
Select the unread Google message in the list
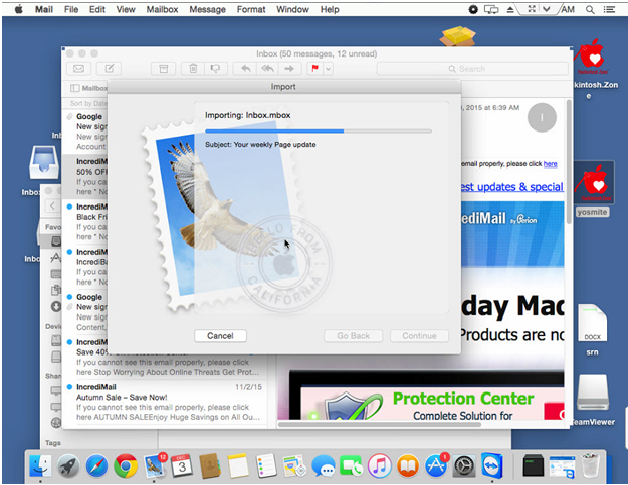(86, 312)
